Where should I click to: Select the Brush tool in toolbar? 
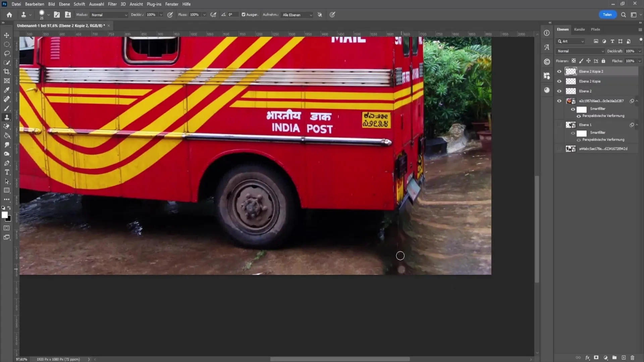click(x=7, y=108)
